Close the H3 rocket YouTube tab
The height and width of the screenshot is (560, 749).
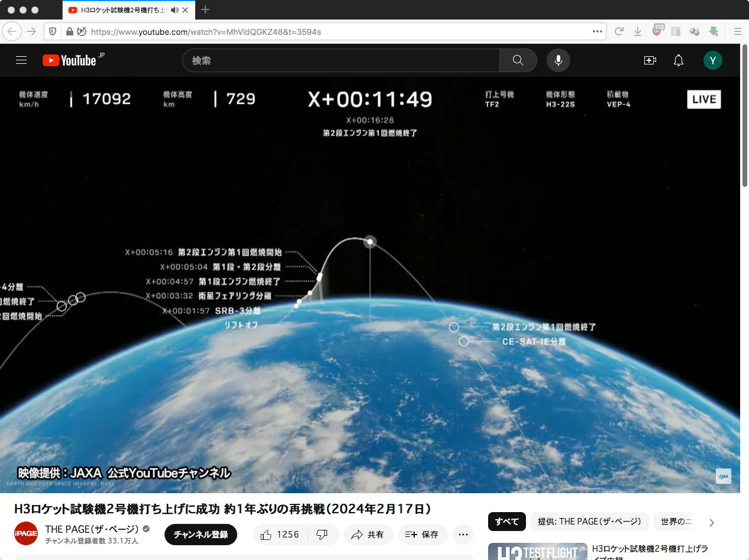(x=186, y=10)
